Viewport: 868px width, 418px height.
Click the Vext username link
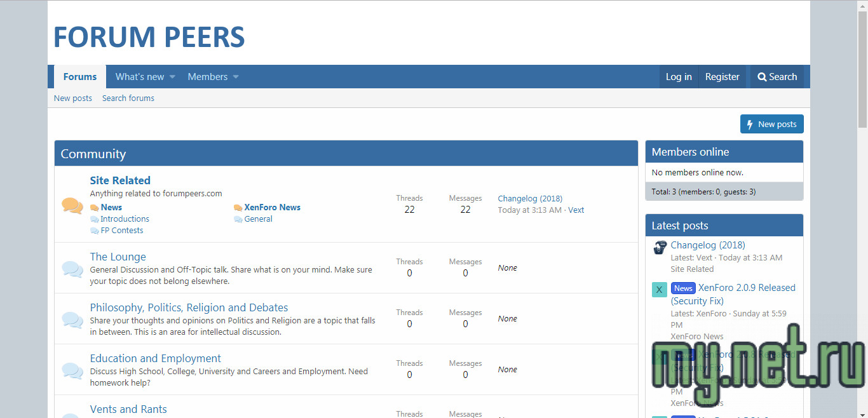576,210
